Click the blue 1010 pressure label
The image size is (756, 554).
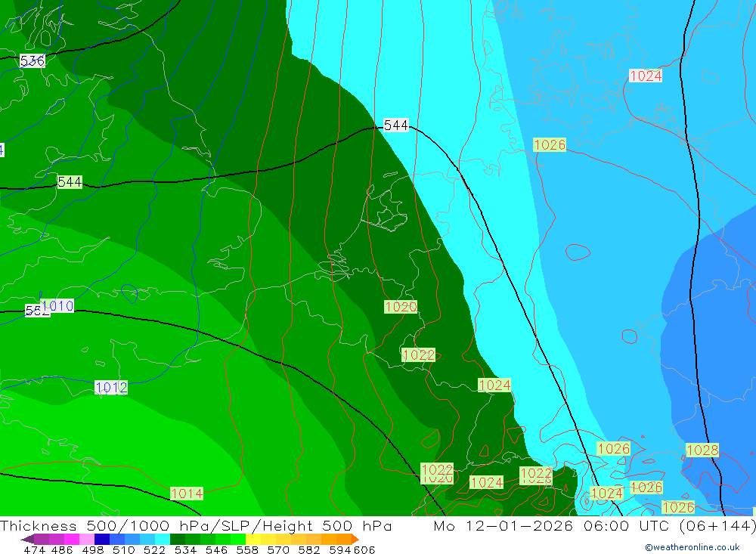[57, 305]
